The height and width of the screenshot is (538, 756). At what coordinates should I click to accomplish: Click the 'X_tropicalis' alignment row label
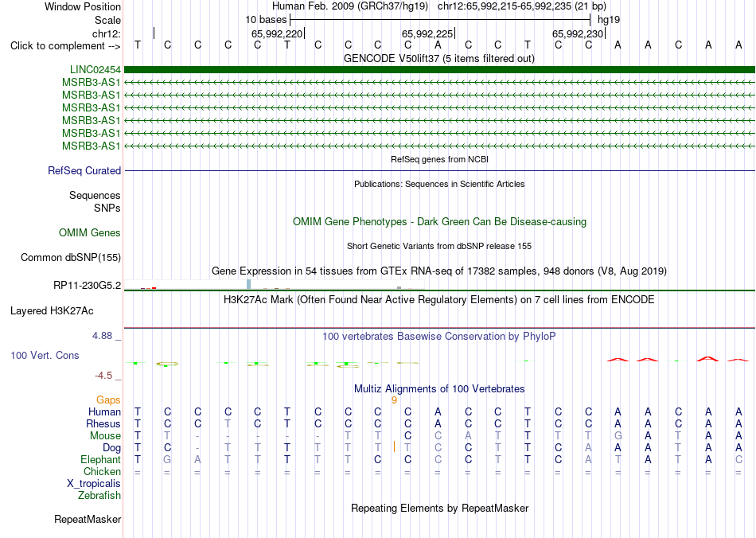tap(94, 484)
